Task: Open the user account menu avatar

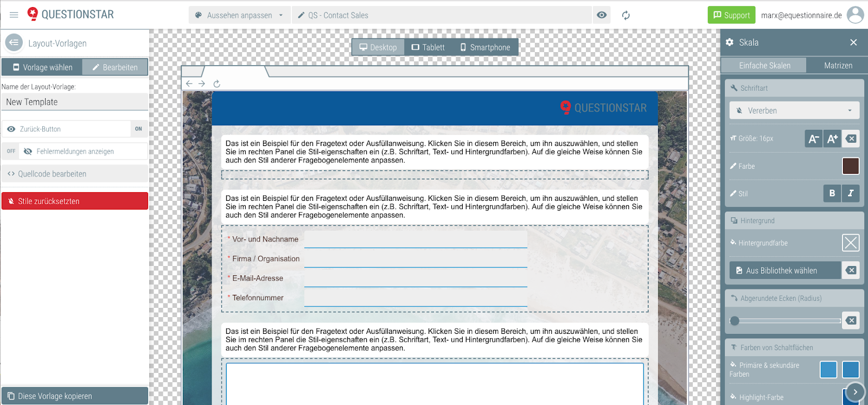Action: (x=855, y=15)
